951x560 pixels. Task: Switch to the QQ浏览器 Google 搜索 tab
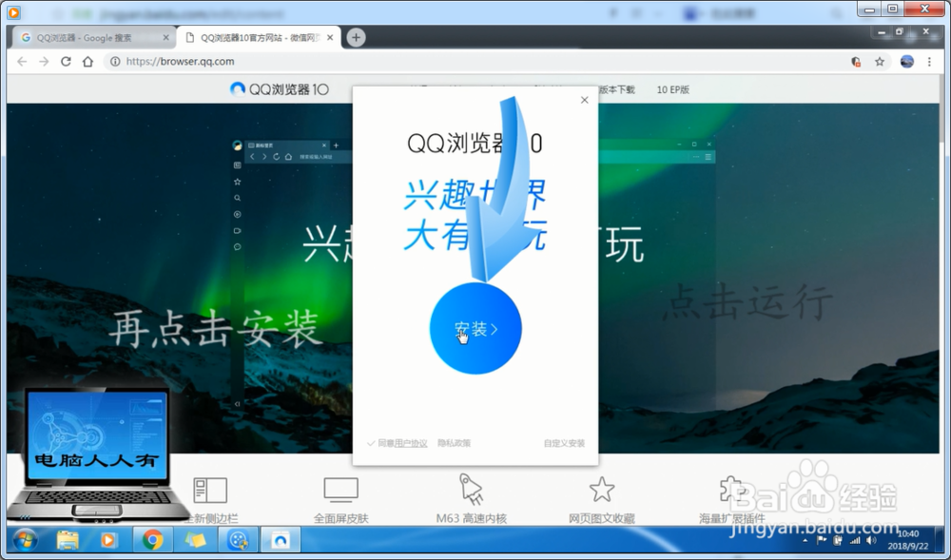tap(93, 38)
